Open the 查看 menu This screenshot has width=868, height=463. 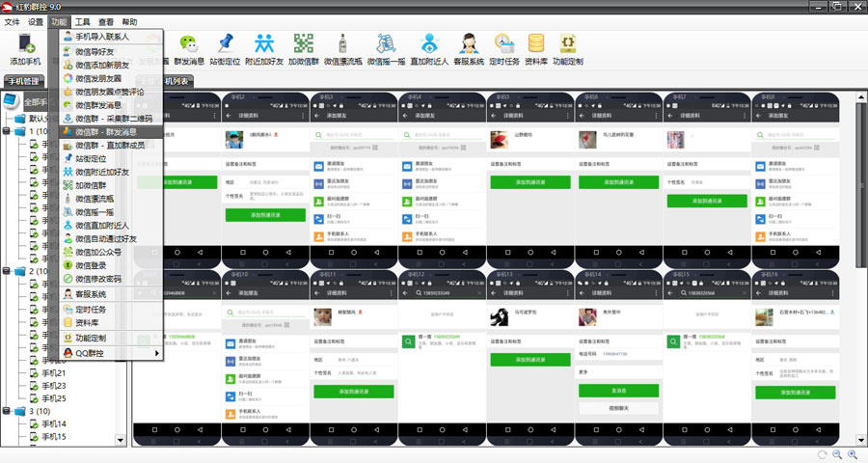(x=106, y=22)
